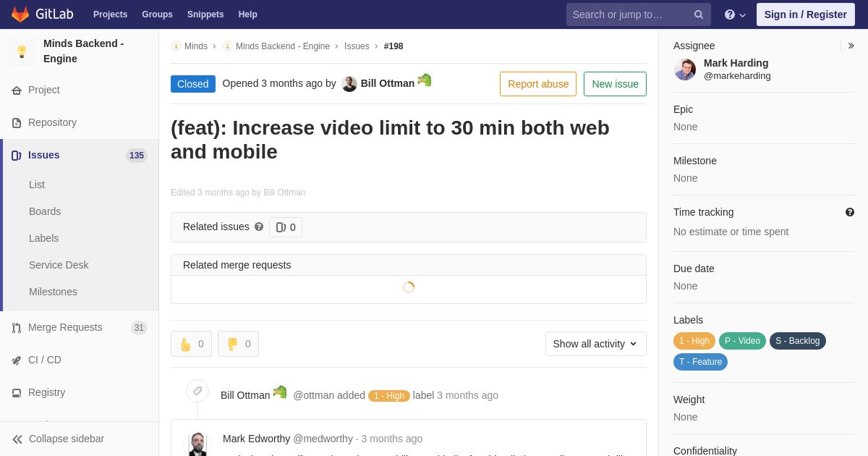The image size is (868, 456).
Task: Click the Minds breadcrumb link
Action: click(196, 46)
